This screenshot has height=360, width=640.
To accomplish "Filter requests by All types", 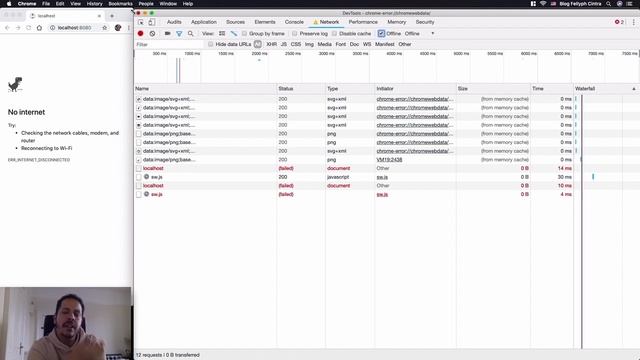I will point(258,44).
